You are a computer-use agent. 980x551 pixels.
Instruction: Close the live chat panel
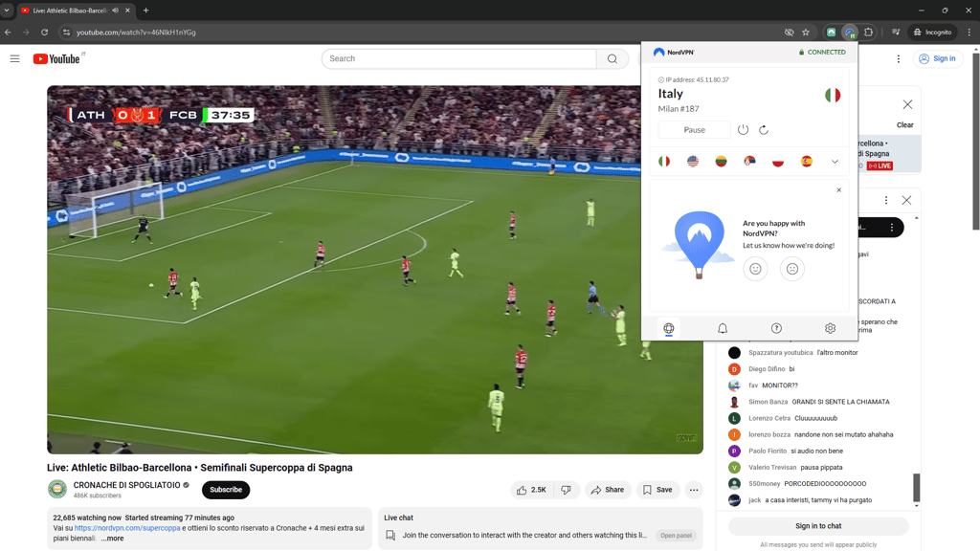pos(907,200)
